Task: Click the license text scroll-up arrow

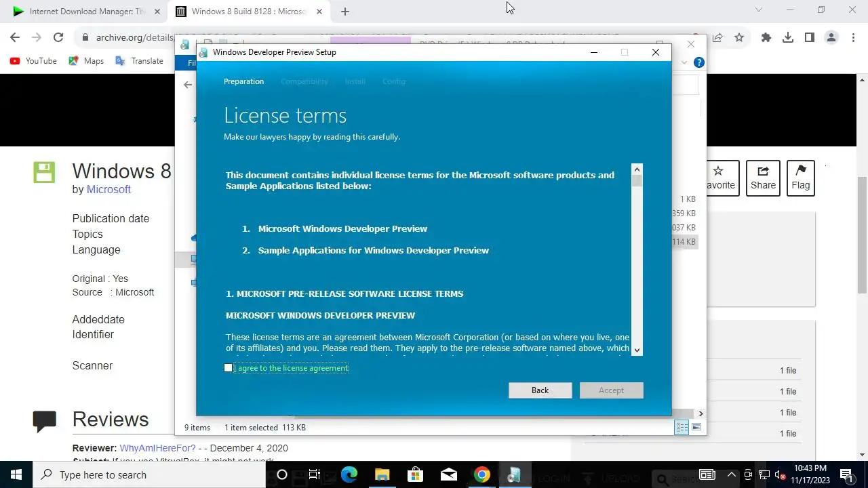Action: pyautogui.click(x=636, y=169)
